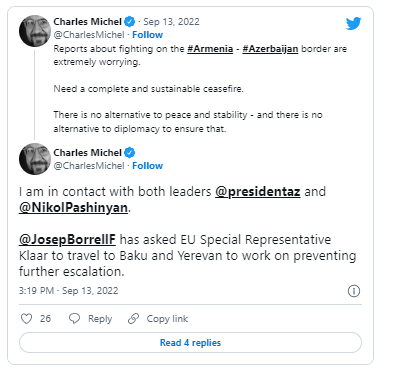Viewport: 394px width, 389px height.
Task: Click the Twitter bird logo
Action: [353, 23]
